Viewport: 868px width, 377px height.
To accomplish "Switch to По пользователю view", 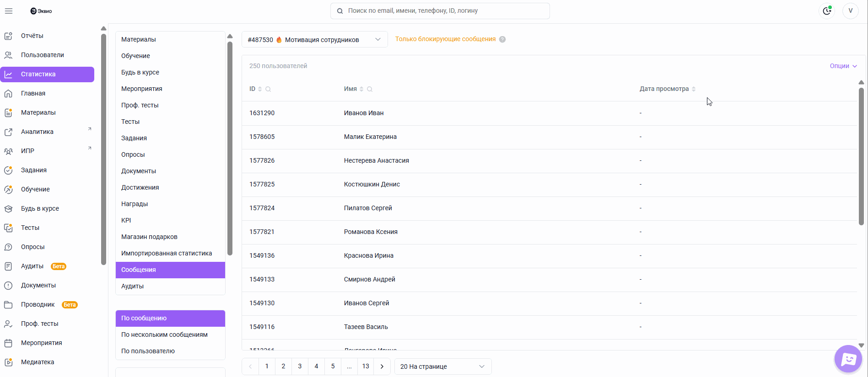I will coord(170,351).
